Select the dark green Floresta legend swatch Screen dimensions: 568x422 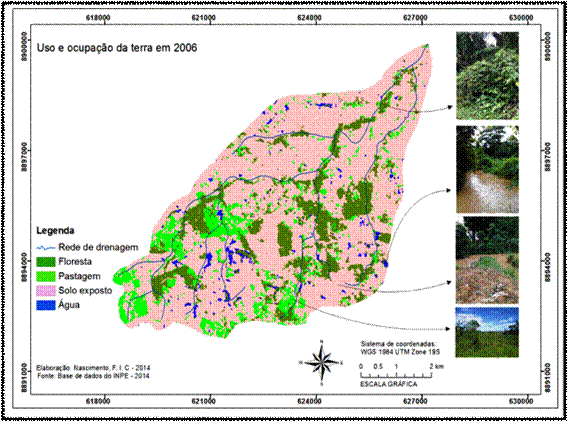pos(46,262)
